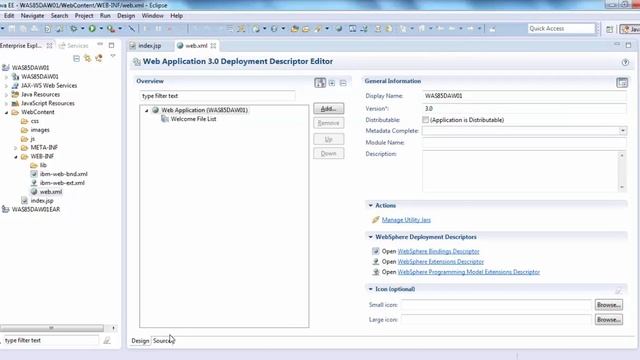640x360 pixels.
Task: Click the wand tool icon after external tools
Action: coord(131,29)
